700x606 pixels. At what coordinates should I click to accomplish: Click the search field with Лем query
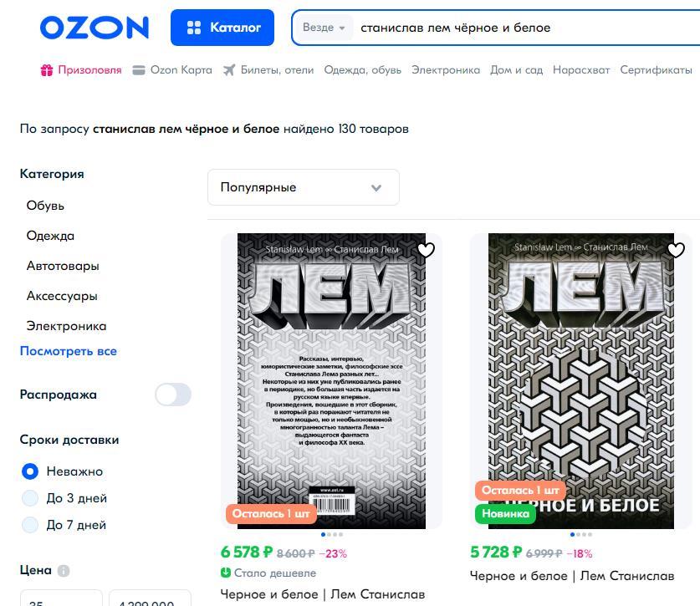click(519, 28)
